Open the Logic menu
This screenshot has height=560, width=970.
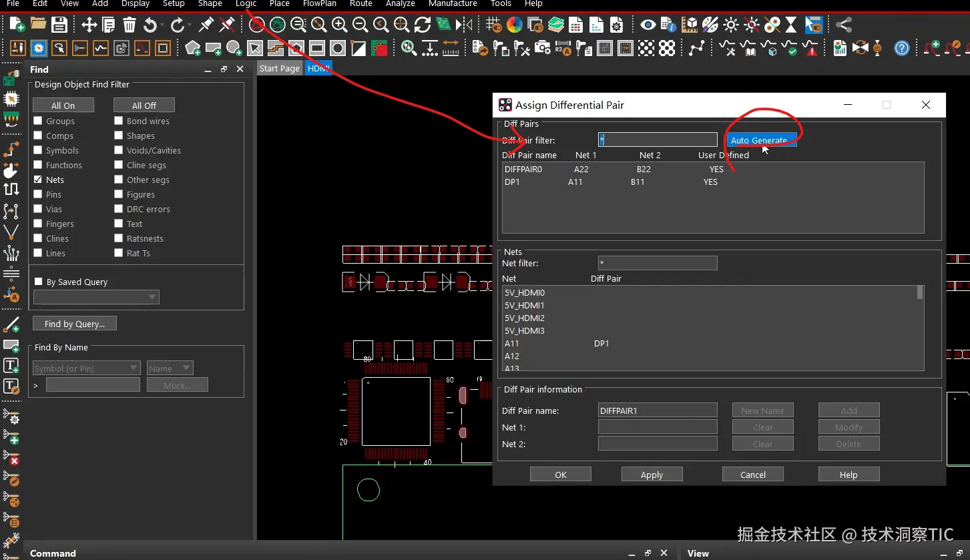coord(246,4)
